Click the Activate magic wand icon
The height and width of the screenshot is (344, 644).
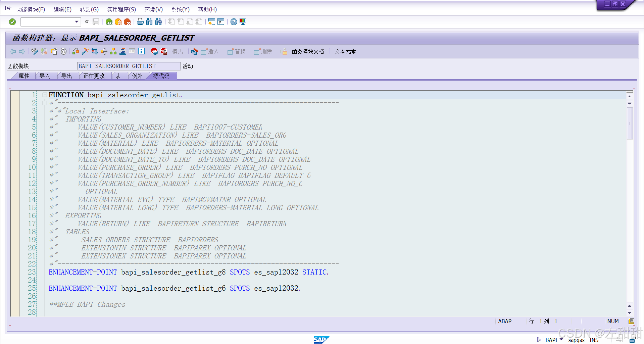click(x=85, y=51)
